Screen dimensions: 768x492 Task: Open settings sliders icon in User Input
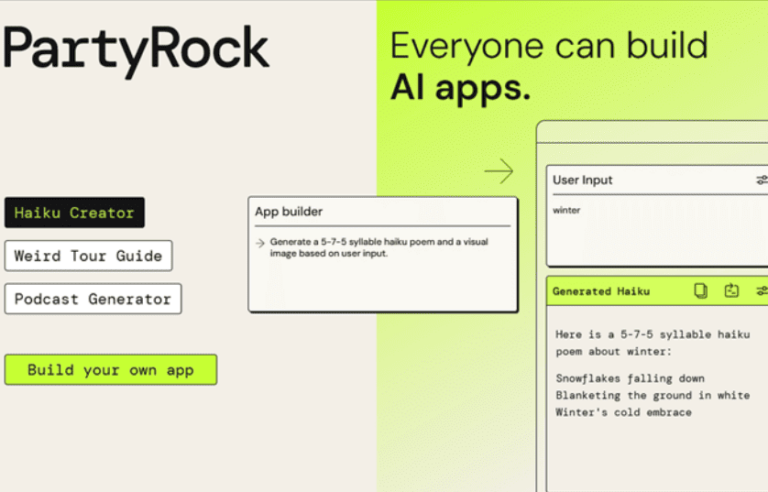click(762, 180)
